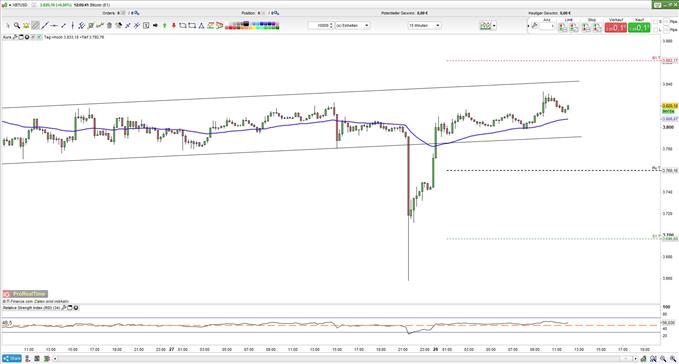Click the horizontal line drawing tool
Screen dimensions: 679x364
(54, 26)
